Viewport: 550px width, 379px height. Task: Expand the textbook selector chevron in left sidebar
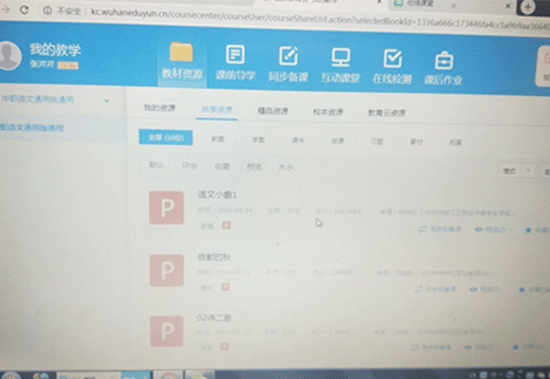(107, 101)
